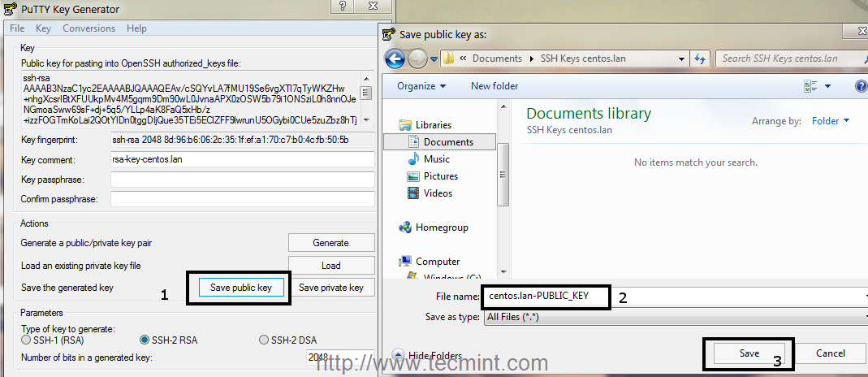Click the Homegroup icon
This screenshot has height=377, width=868.
(405, 227)
